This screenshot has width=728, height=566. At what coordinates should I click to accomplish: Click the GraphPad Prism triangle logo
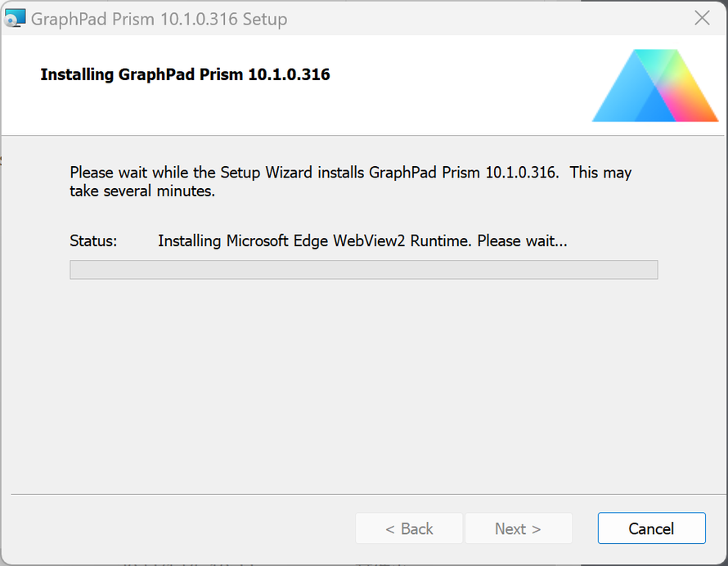pyautogui.click(x=654, y=87)
